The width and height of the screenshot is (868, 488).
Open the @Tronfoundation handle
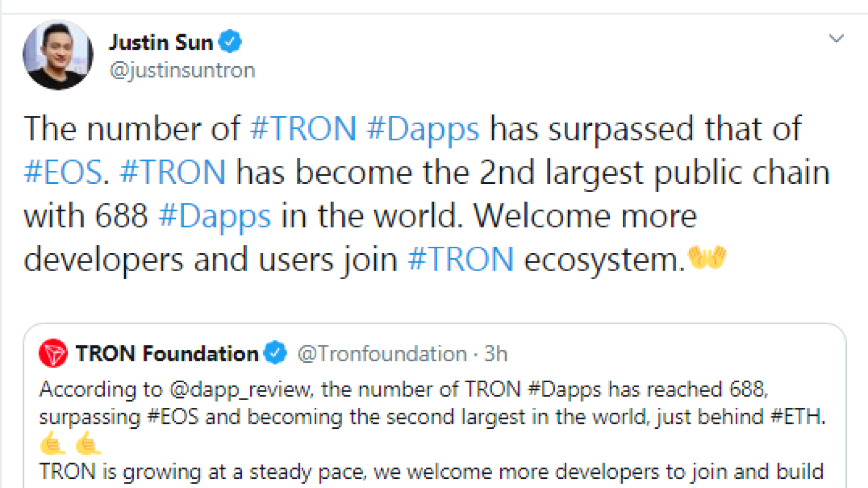[x=382, y=354]
